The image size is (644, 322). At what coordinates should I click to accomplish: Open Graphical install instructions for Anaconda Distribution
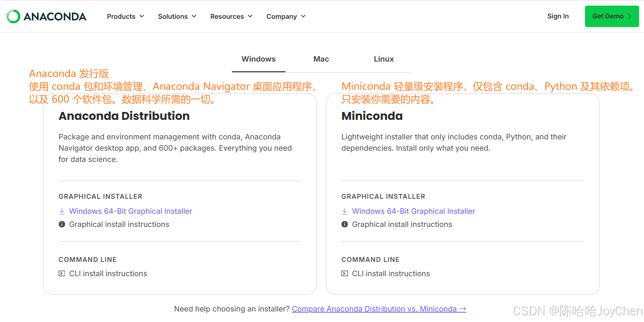pyautogui.click(x=119, y=224)
